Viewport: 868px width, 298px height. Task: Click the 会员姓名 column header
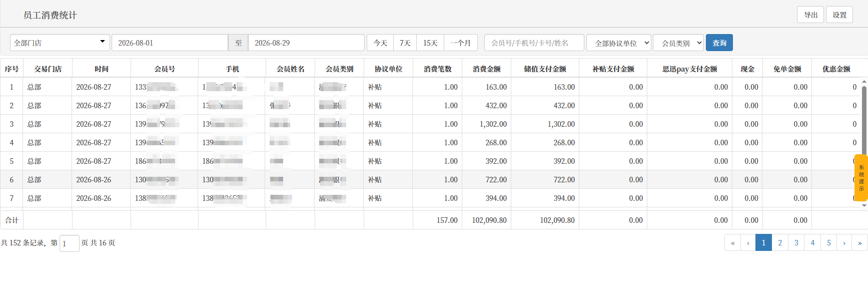pos(291,69)
